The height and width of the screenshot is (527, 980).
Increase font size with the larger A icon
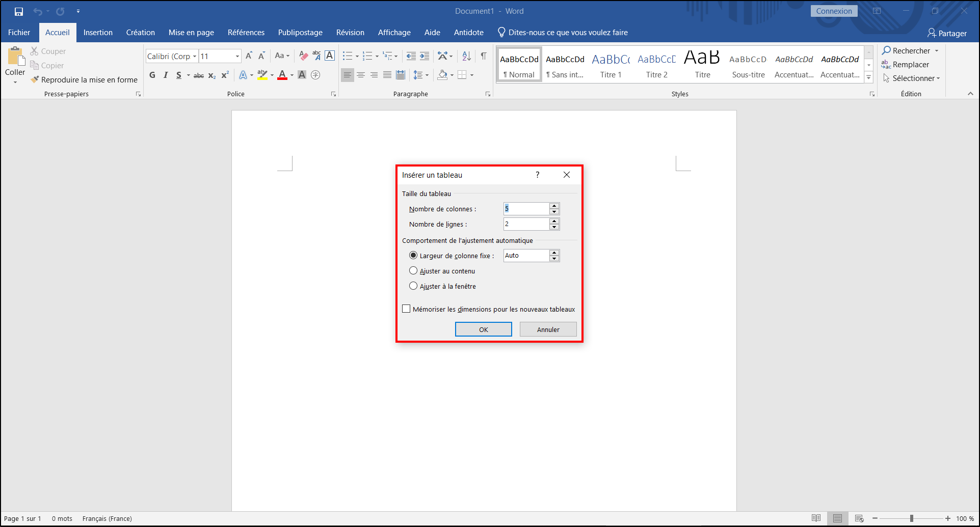(249, 56)
